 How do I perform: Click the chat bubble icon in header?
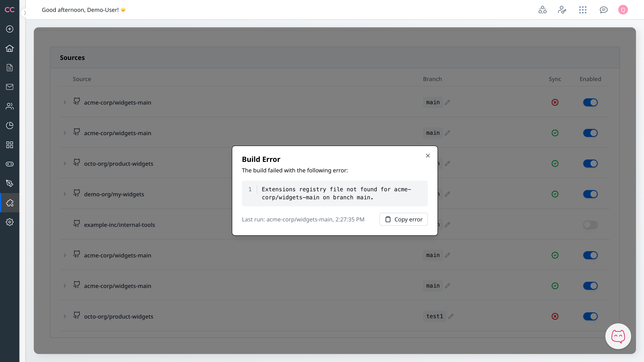pyautogui.click(x=604, y=10)
